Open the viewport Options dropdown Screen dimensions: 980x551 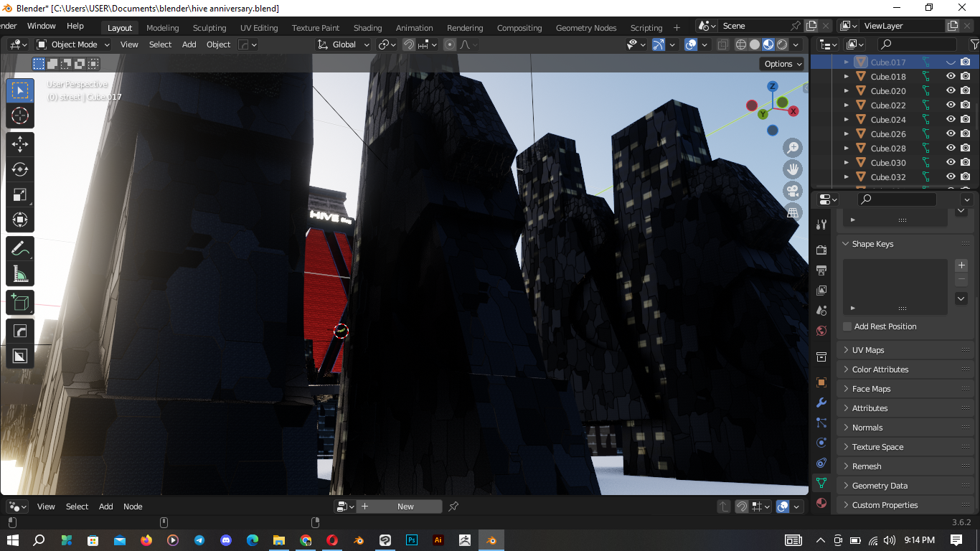783,64
